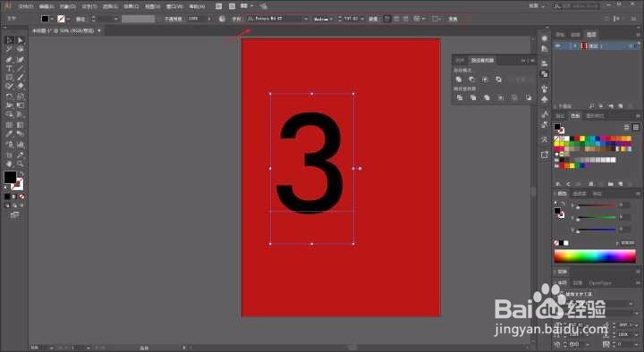Open the font size dropdown arrow
The image size is (644, 352).
pos(362,19)
